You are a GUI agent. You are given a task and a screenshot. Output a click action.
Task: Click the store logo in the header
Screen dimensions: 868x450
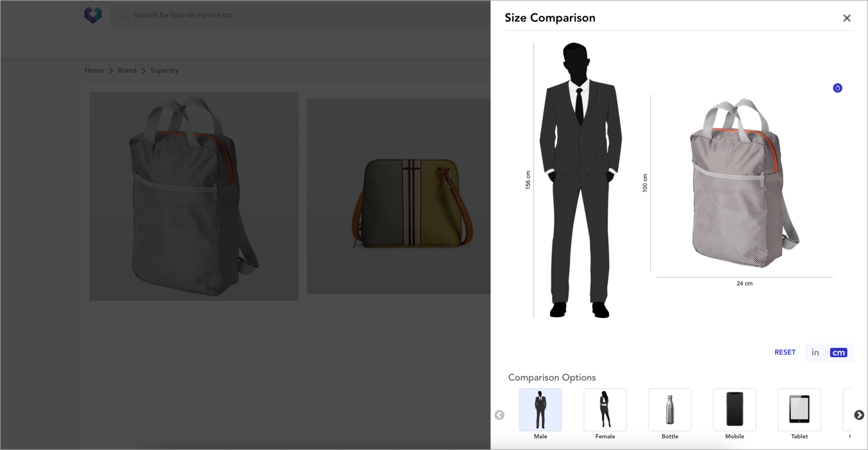(93, 15)
